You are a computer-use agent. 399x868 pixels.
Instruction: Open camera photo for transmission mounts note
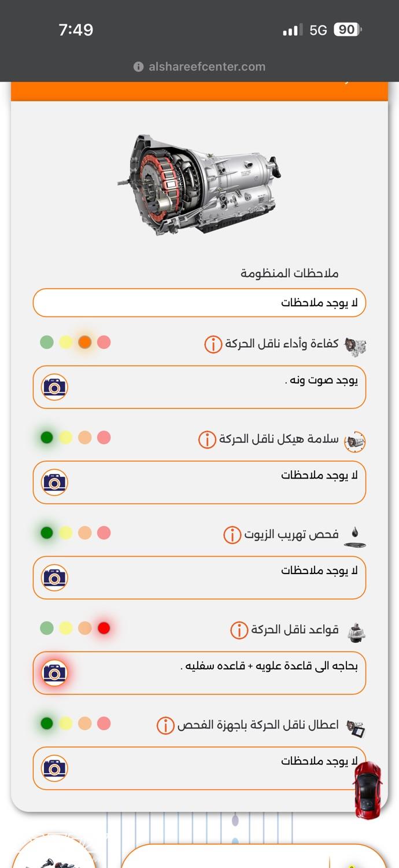click(x=55, y=673)
